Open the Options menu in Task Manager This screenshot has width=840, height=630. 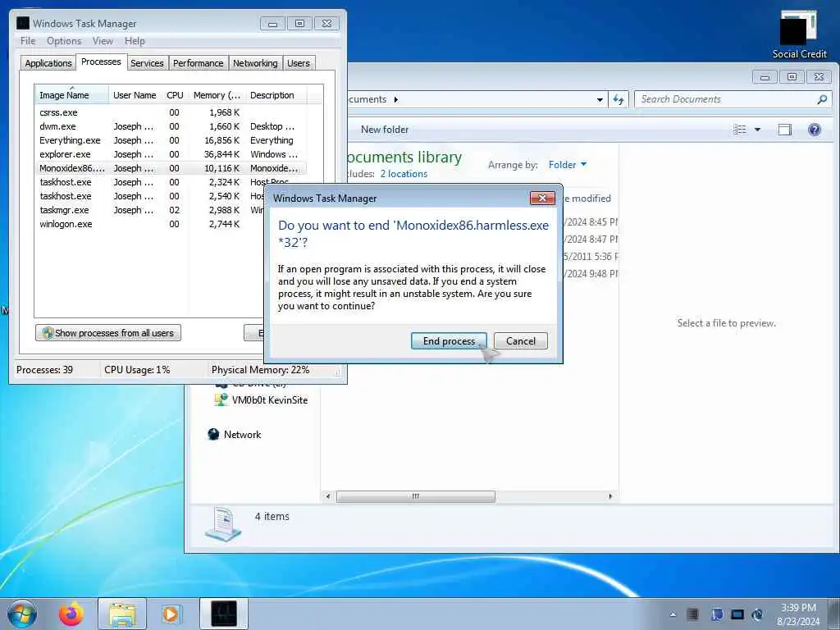click(x=64, y=41)
